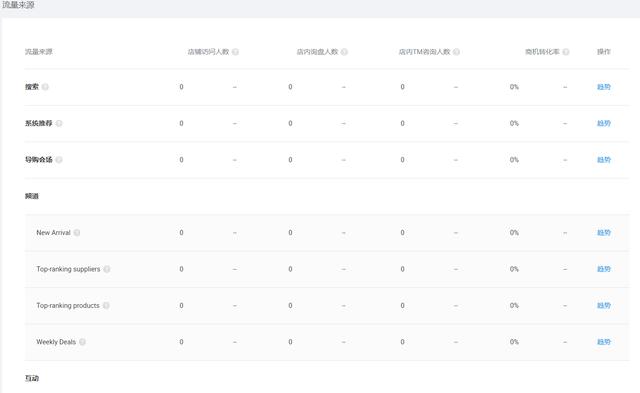Click the help icon next to Top-ranking suppliers
Image resolution: width=640 pixels, height=393 pixels.
pos(107,269)
